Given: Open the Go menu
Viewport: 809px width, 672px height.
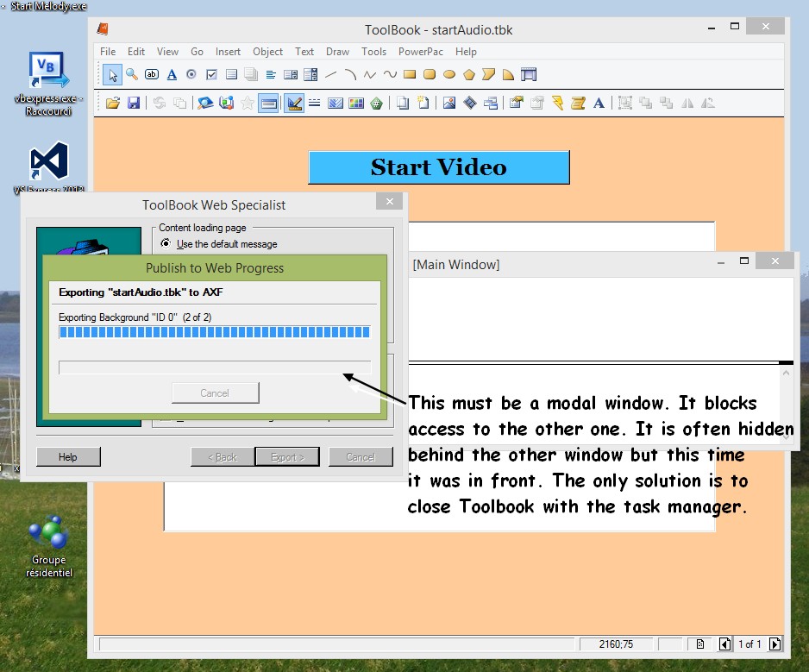Looking at the screenshot, I should point(198,52).
